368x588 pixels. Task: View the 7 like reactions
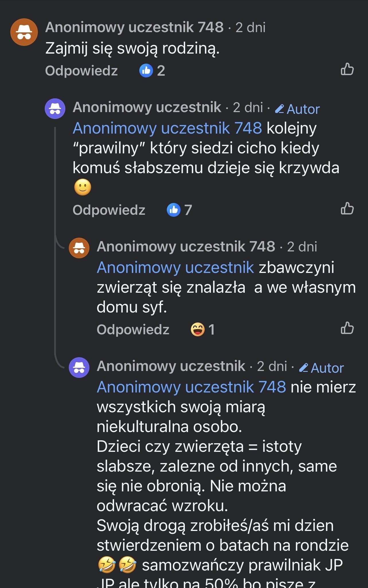(x=179, y=210)
